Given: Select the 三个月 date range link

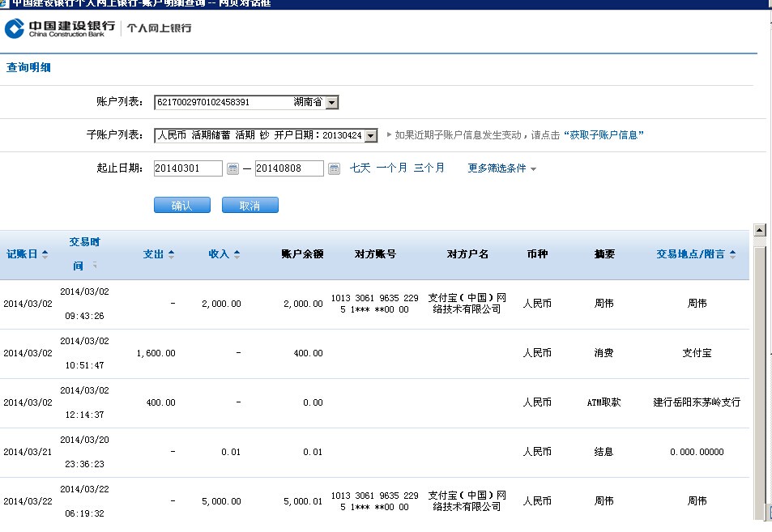Looking at the screenshot, I should [x=429, y=168].
